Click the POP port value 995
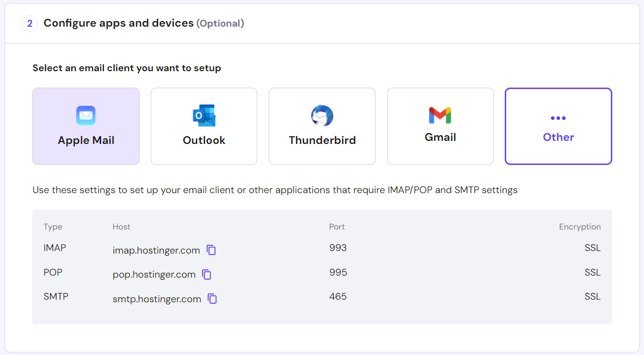 point(338,272)
